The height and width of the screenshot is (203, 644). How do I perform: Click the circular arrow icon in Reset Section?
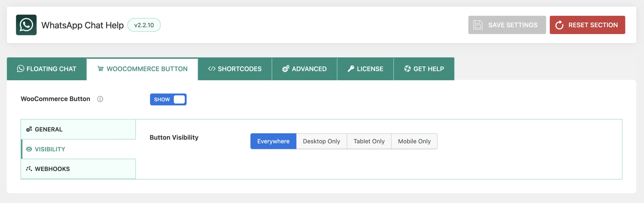click(559, 25)
